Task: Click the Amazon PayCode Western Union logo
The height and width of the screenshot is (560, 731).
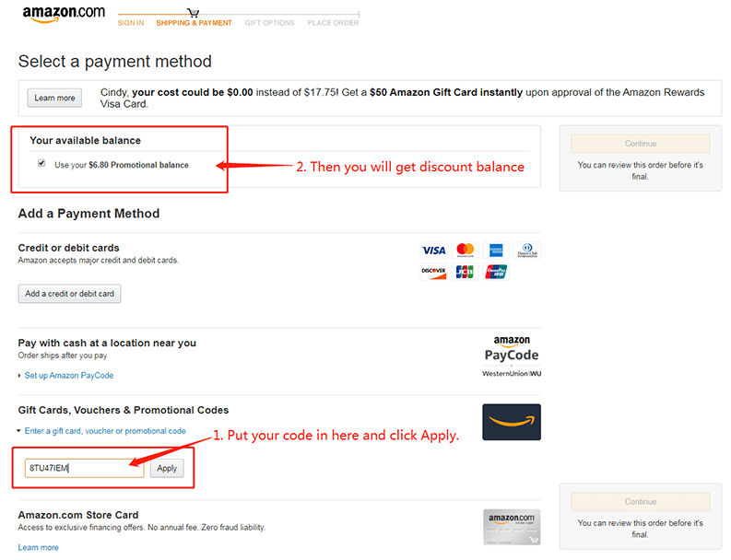Action: (x=511, y=357)
